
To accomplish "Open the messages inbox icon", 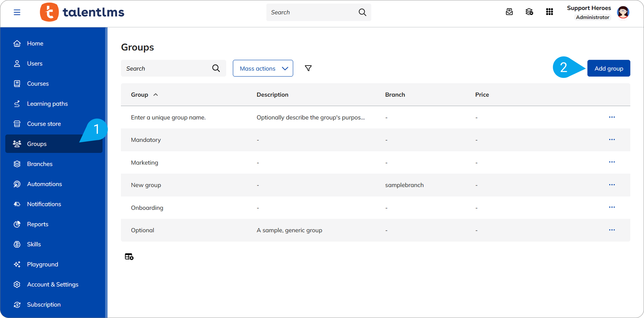I will click(x=509, y=12).
